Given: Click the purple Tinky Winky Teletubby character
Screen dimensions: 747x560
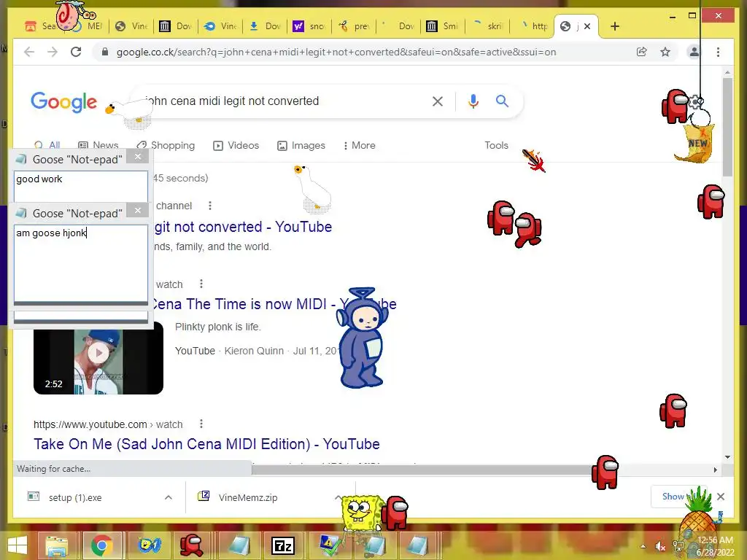Looking at the screenshot, I should tap(362, 338).
